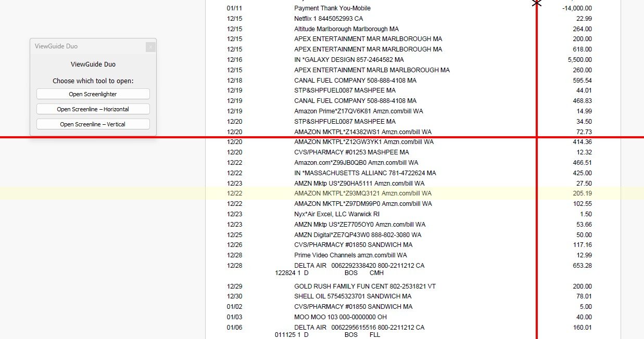The width and height of the screenshot is (644, 339).
Task: Select 'CVS/PHARMACY #01253 MASHPEE MA' entry
Action: 351,152
